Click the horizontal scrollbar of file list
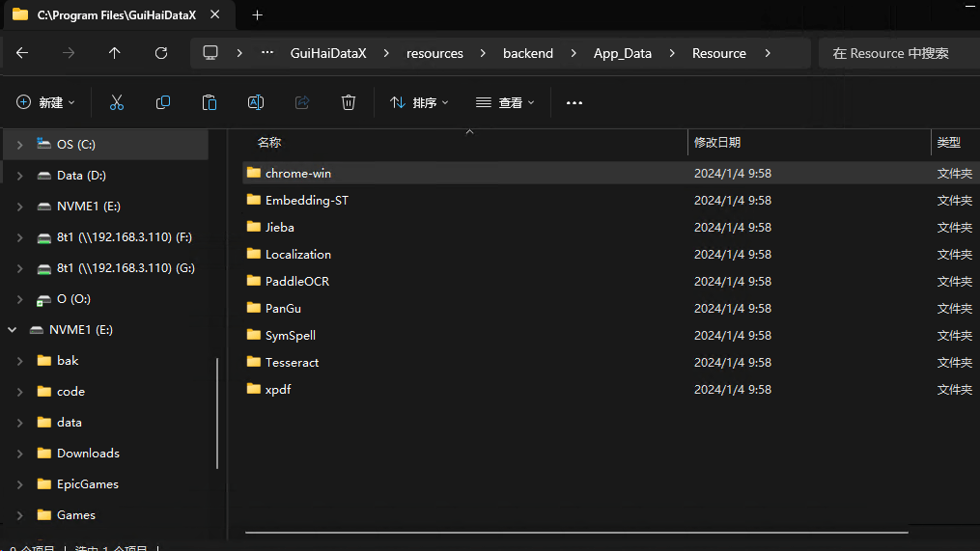The height and width of the screenshot is (551, 980). pyautogui.click(x=576, y=533)
